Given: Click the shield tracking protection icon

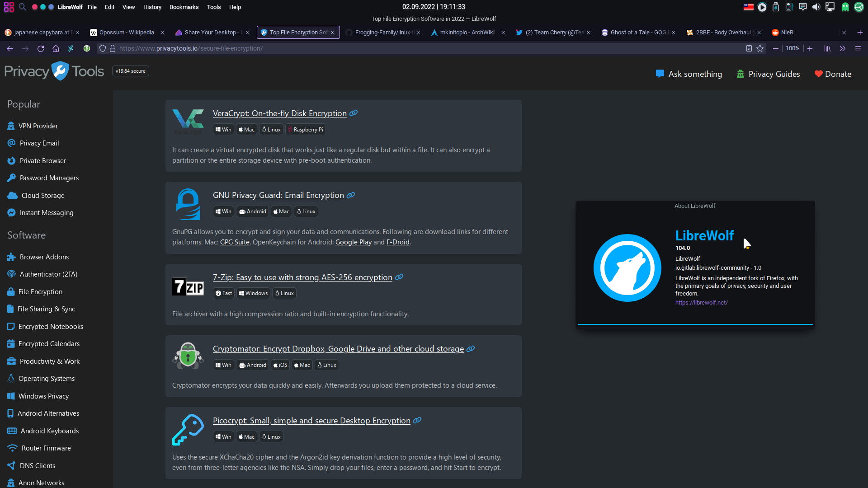Looking at the screenshot, I should click(x=103, y=48).
